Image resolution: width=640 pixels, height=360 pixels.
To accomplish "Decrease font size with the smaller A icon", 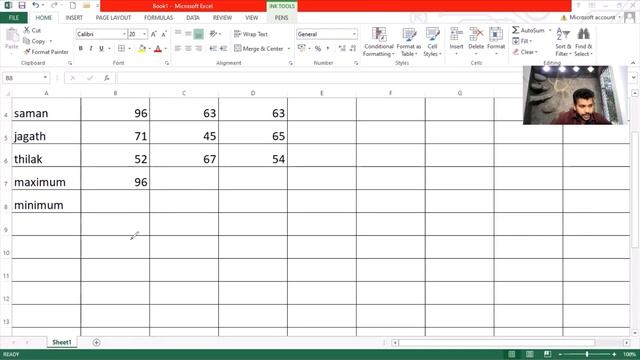I will pyautogui.click(x=164, y=34).
